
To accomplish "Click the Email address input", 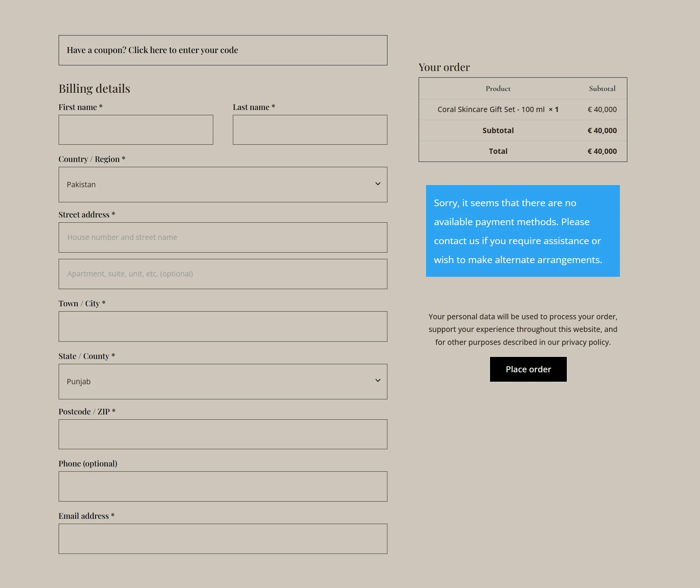I will tap(223, 539).
